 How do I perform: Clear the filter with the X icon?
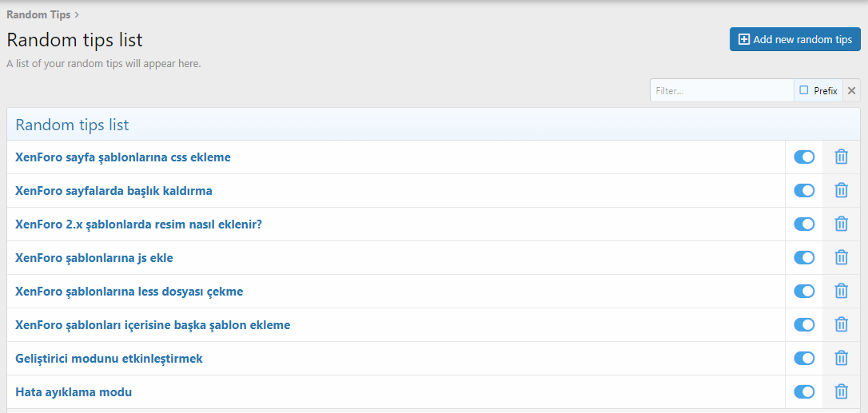(851, 91)
